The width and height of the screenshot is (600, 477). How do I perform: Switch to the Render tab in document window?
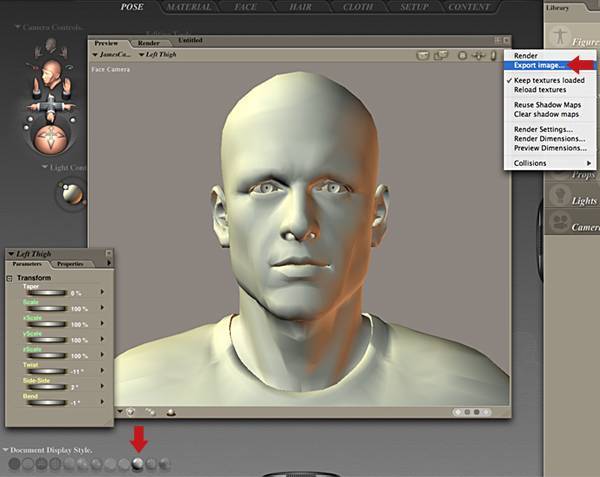click(148, 43)
